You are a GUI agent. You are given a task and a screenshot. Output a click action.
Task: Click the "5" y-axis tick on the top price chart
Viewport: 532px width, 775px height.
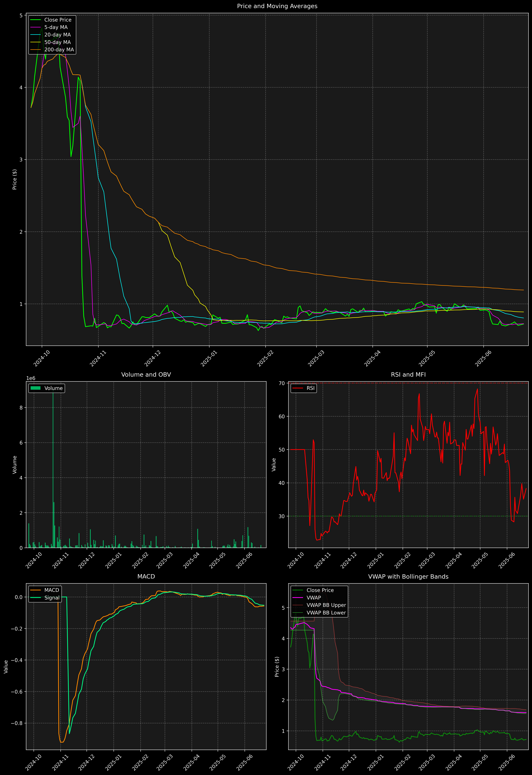21,15
